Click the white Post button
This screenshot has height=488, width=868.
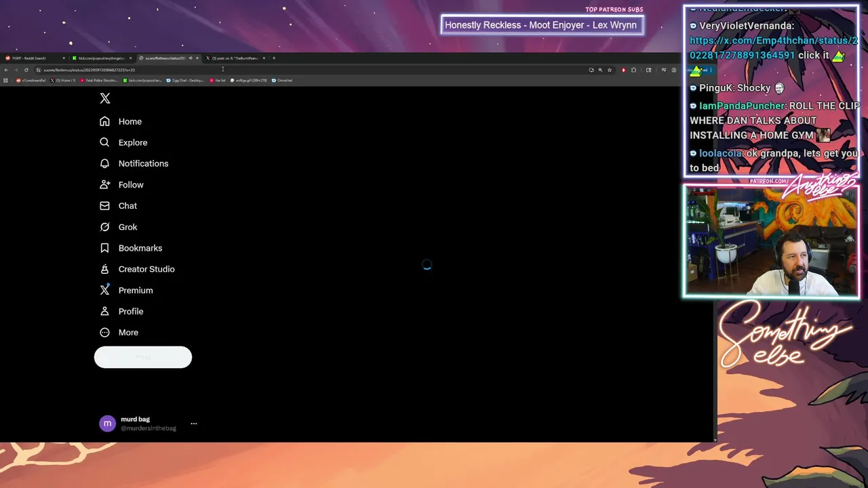click(x=143, y=357)
